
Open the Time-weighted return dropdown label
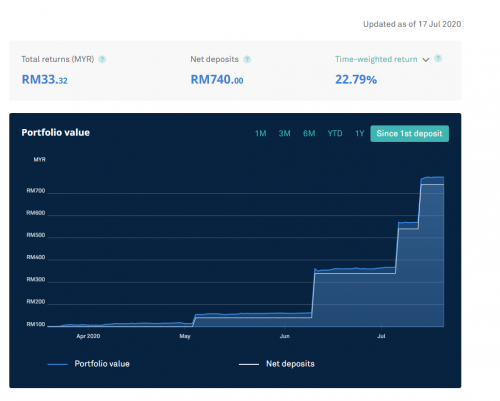click(376, 59)
